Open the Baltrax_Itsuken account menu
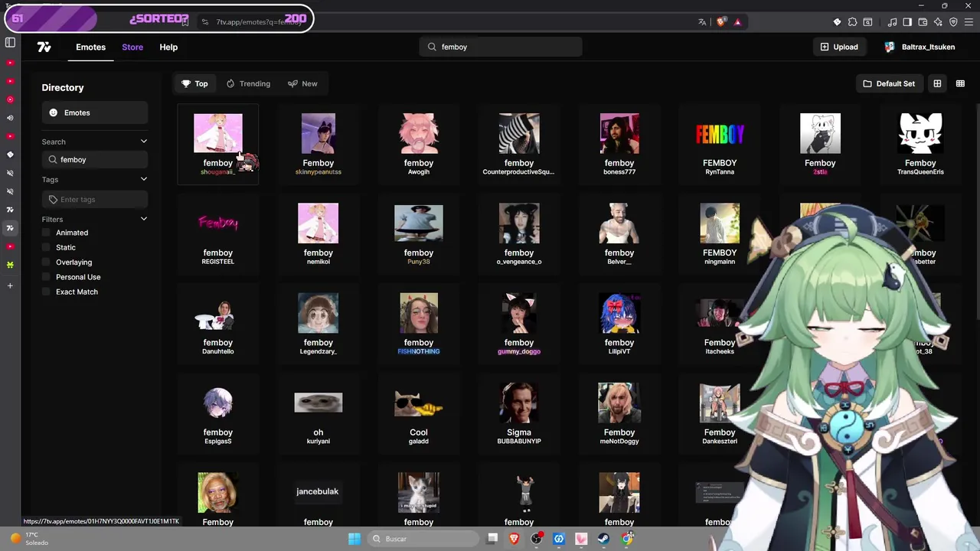 point(920,47)
